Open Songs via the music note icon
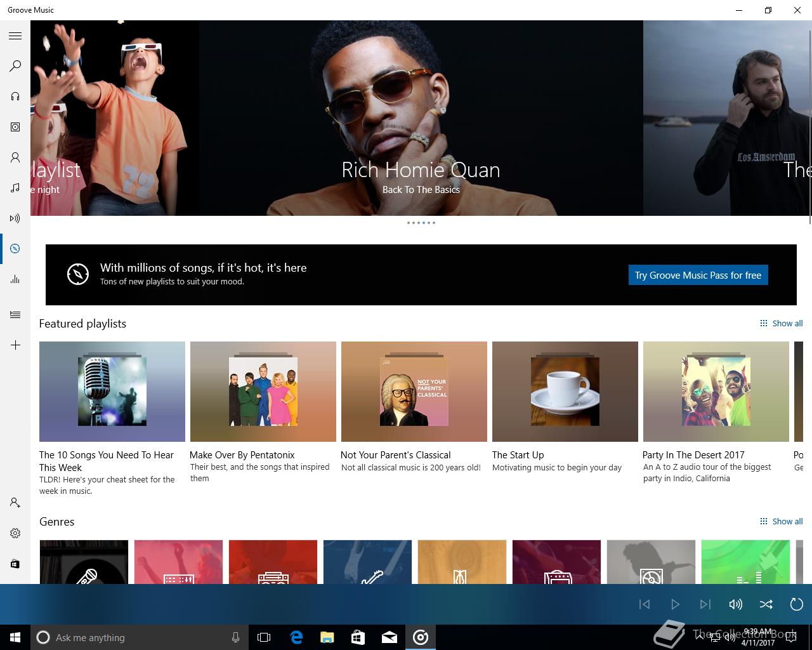The height and width of the screenshot is (650, 812). coord(15,188)
